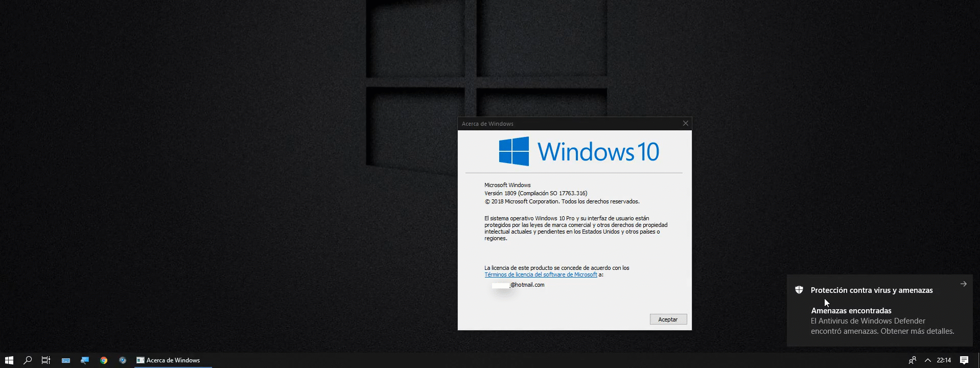Open taskbar search magnifier
980x368 pixels.
28,360
